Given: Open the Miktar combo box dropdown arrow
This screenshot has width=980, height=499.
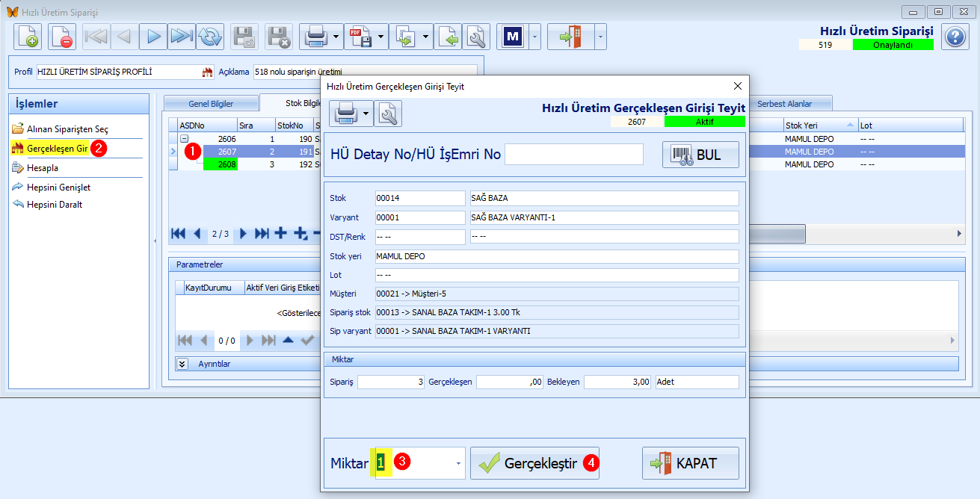Looking at the screenshot, I should point(458,464).
